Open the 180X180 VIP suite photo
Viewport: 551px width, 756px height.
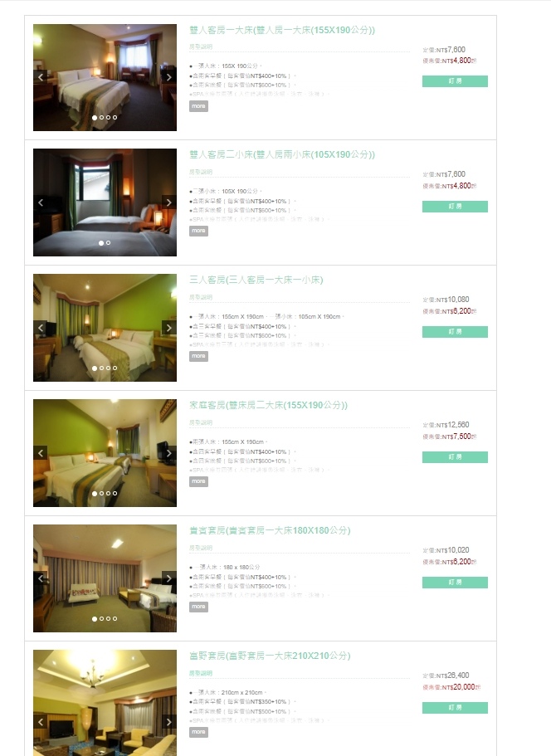coord(105,578)
